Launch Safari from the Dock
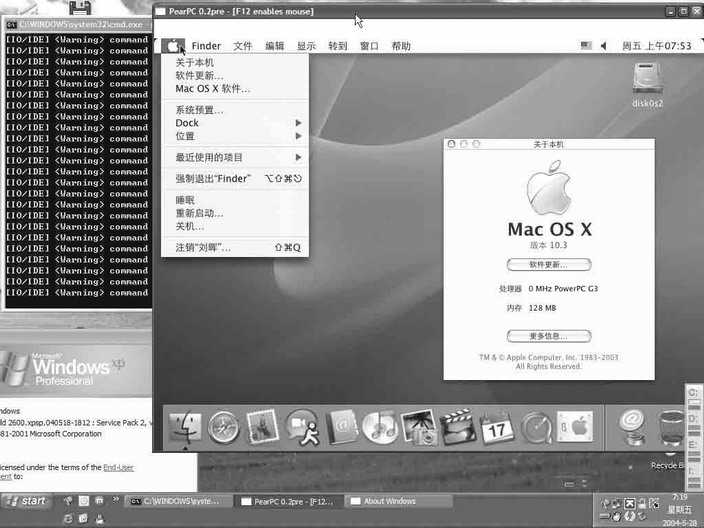Viewport: 704px width, 528px height. [224, 428]
